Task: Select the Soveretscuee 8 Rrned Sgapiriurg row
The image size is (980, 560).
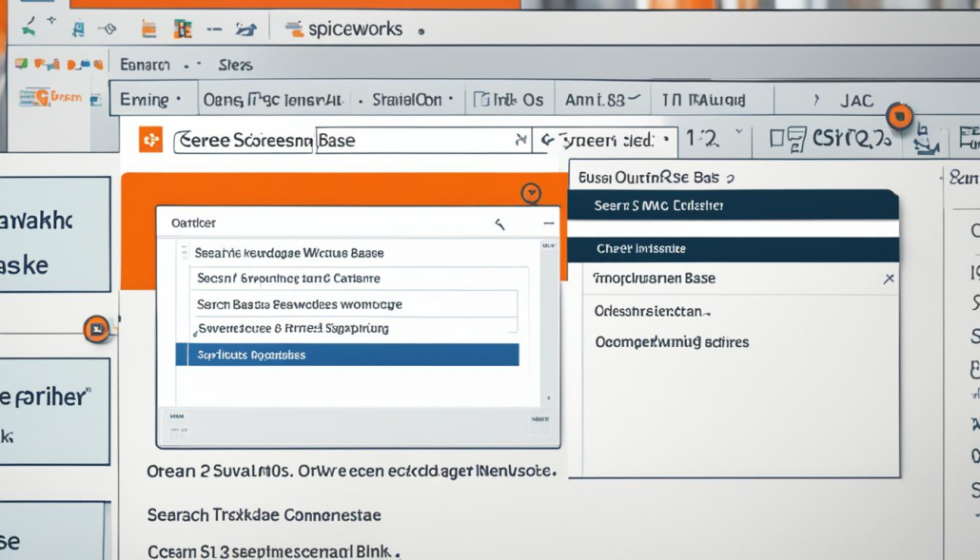Action: tap(353, 328)
